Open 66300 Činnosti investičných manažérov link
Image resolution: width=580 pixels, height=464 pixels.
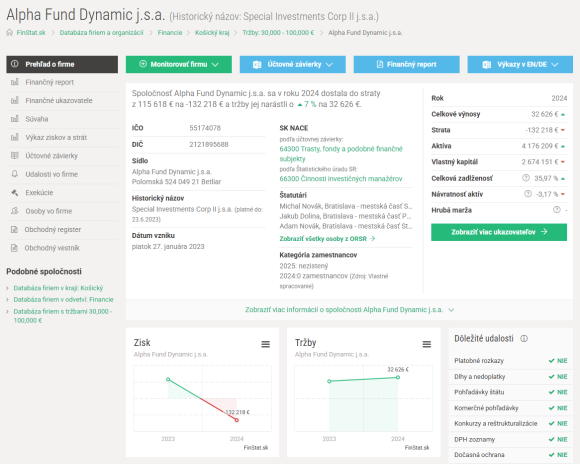click(341, 179)
